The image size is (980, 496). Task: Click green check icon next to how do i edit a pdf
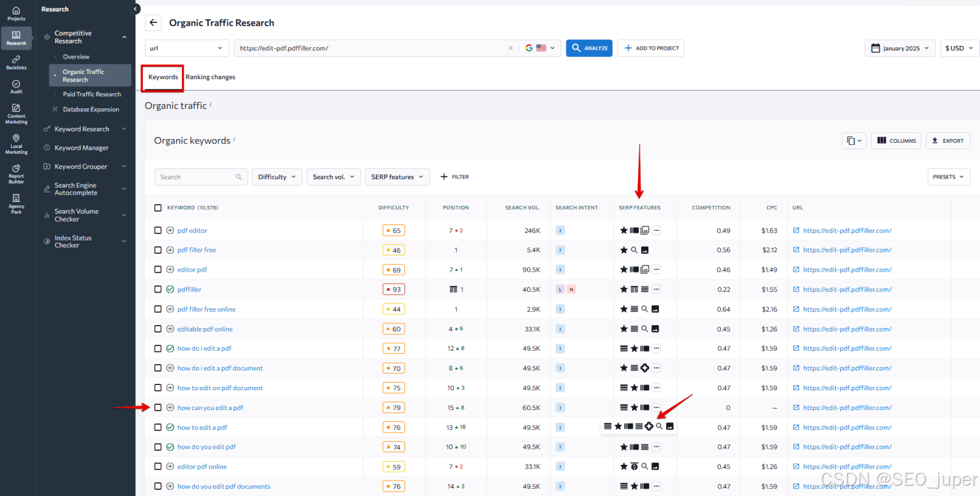pyautogui.click(x=170, y=349)
